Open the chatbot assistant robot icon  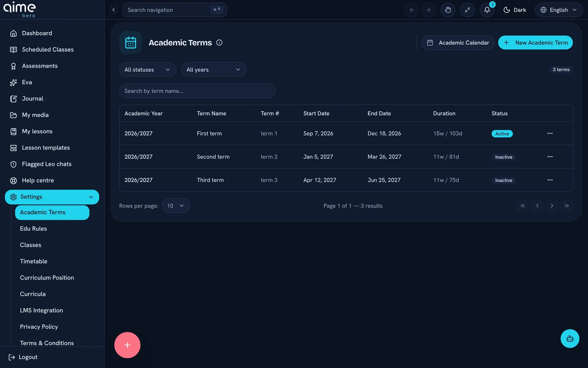(x=570, y=339)
